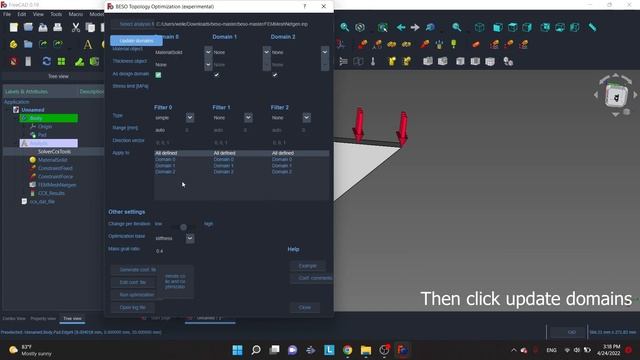Click Edit conf. file button
Screen dimensions: 640x360
[133, 282]
